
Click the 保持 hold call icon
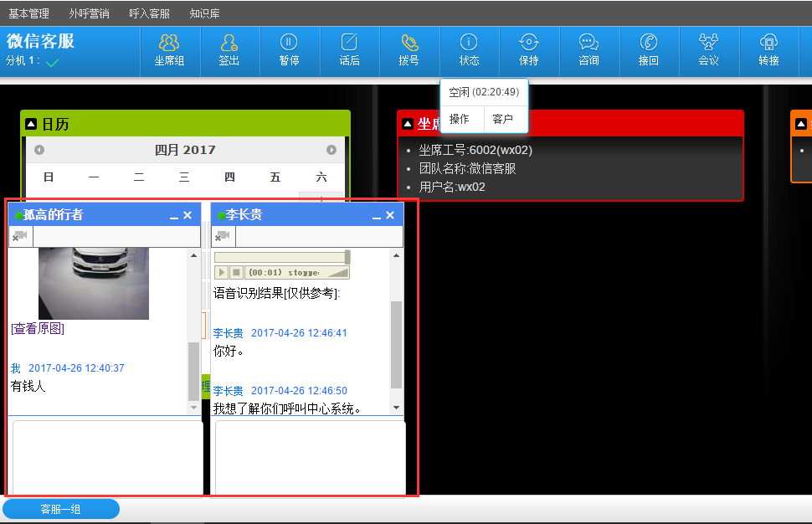pos(528,50)
